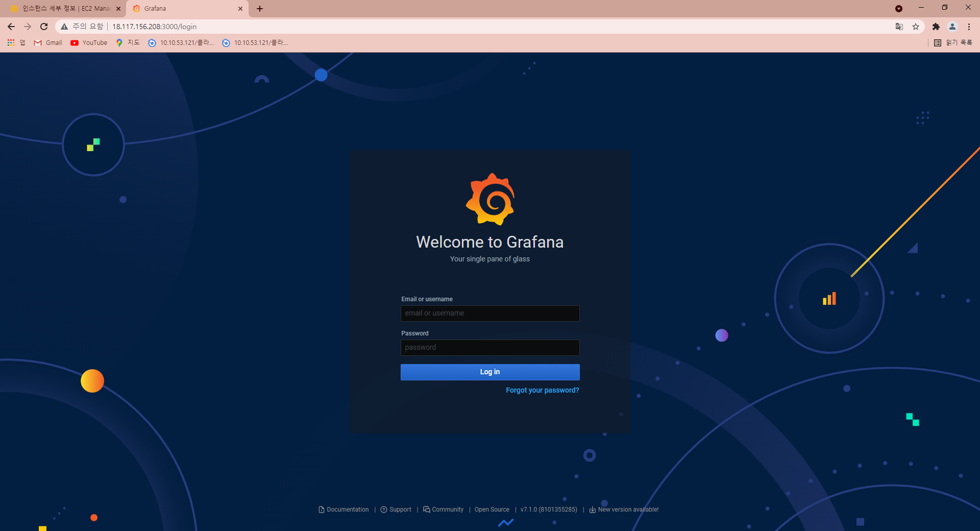Open the Forgot your password link
980x531 pixels.
[x=542, y=390]
